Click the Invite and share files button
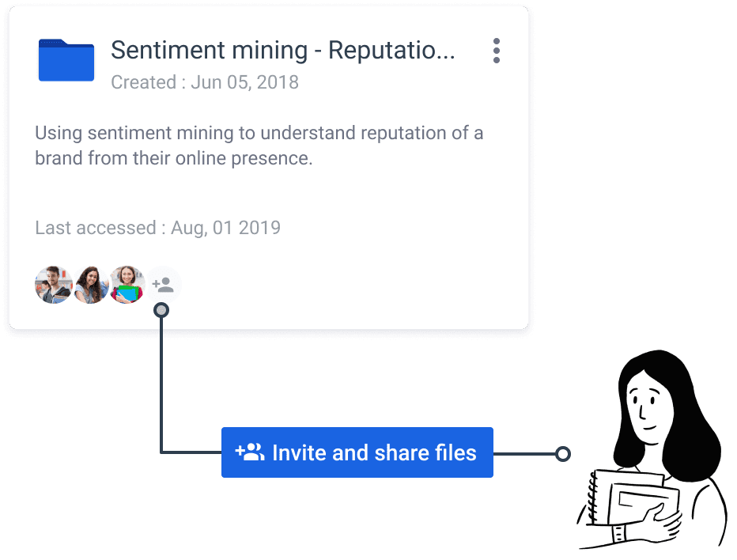The image size is (737, 560). point(357,453)
